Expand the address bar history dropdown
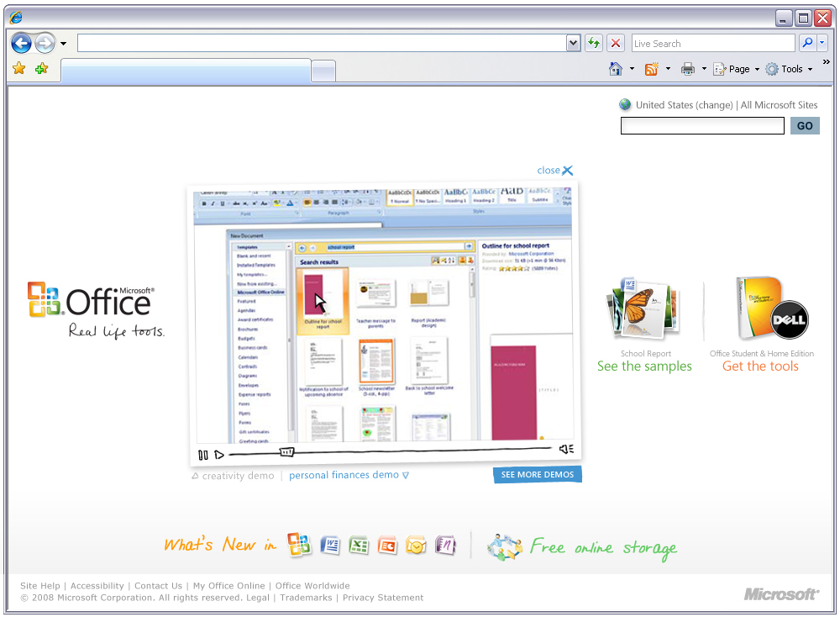This screenshot has width=840, height=617. (573, 44)
